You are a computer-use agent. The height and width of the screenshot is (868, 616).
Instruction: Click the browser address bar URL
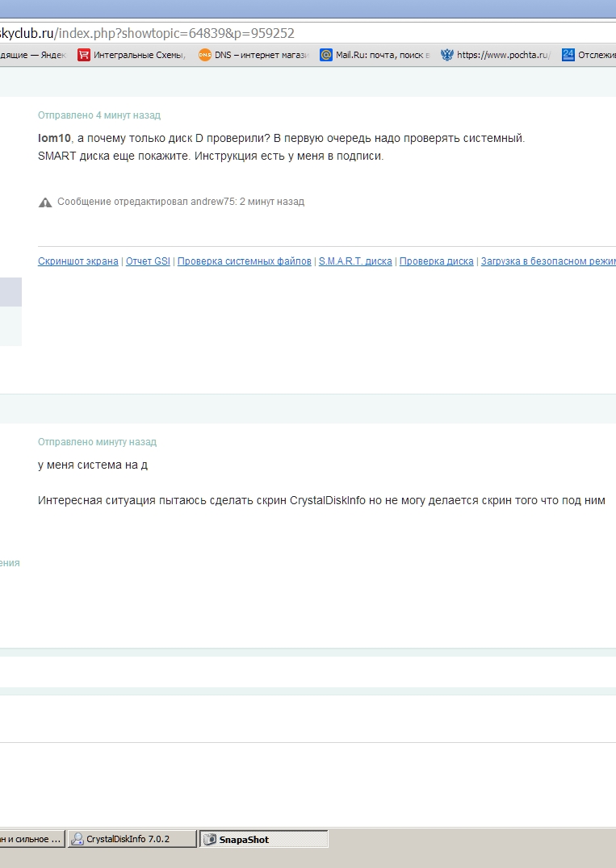pyautogui.click(x=148, y=33)
